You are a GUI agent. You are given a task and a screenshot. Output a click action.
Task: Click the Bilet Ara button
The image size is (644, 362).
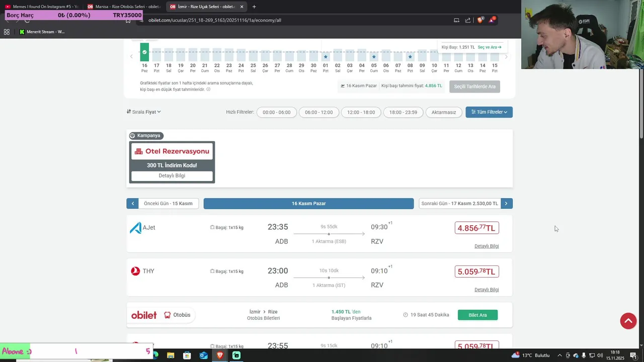[477, 315]
